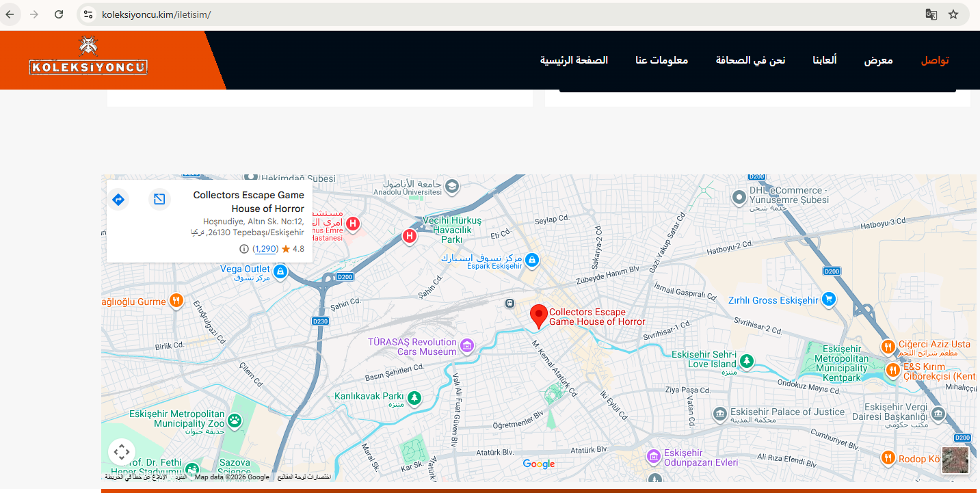980x493 pixels.
Task: Click the Collectors Escape Game House of Horror map label
Action: 598,317
